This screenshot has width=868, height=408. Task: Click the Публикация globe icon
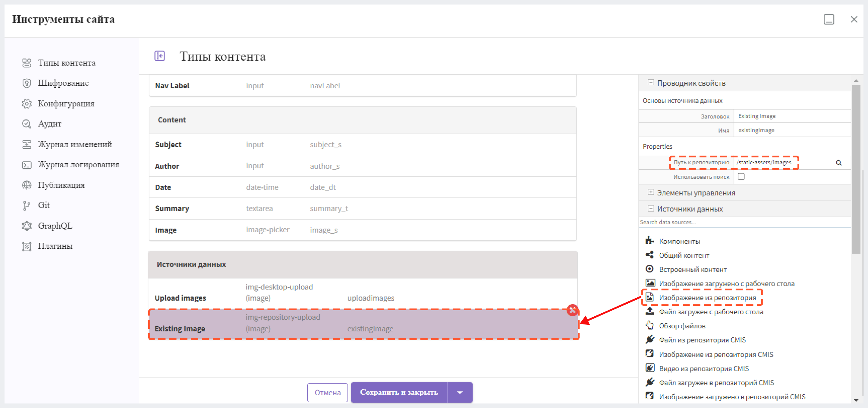point(27,185)
